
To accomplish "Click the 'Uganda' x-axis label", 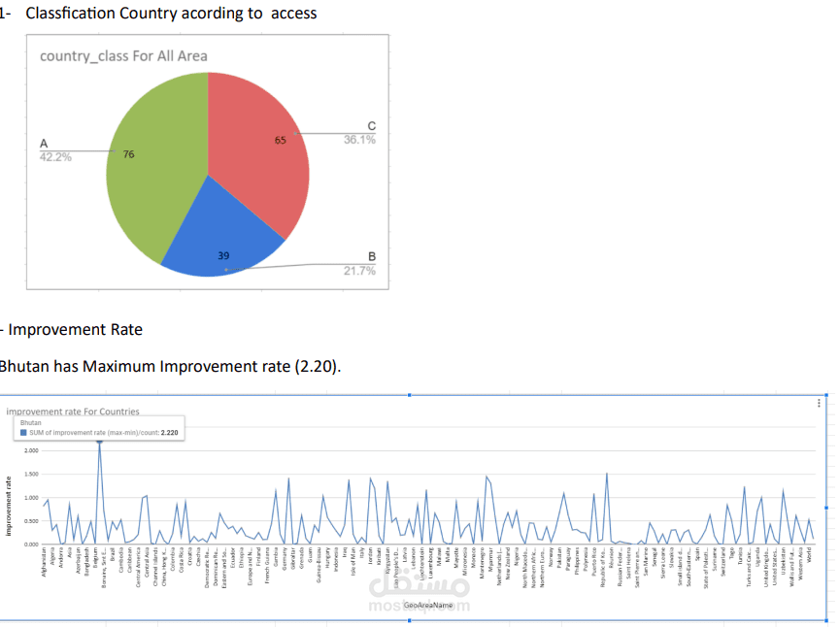I will [757, 557].
